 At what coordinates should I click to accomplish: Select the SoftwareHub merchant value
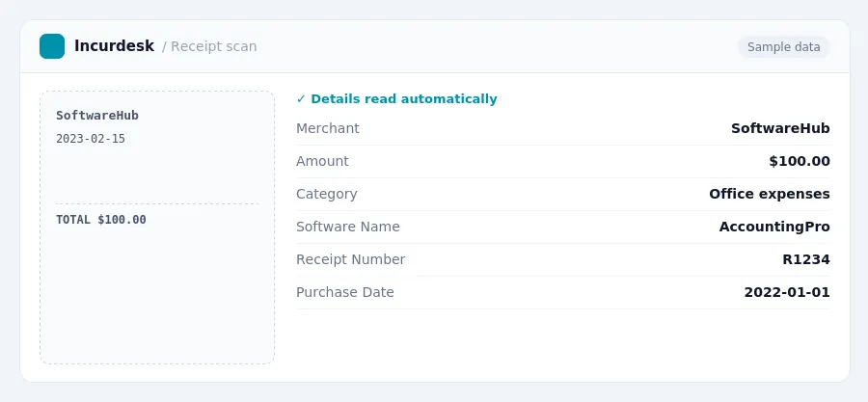click(x=780, y=128)
